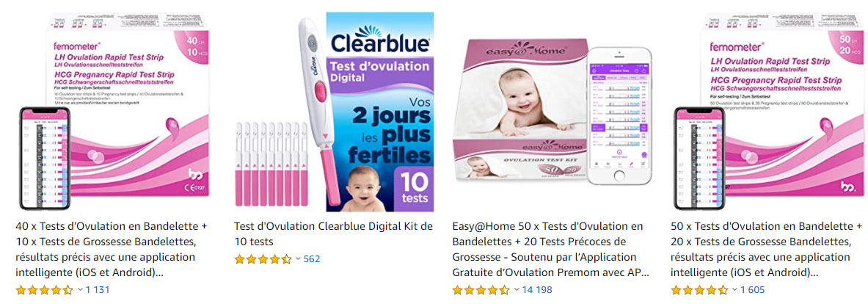The width and height of the screenshot is (868, 304).
Task: Open the Femometer 50 LH product image
Action: pyautogui.click(x=769, y=112)
